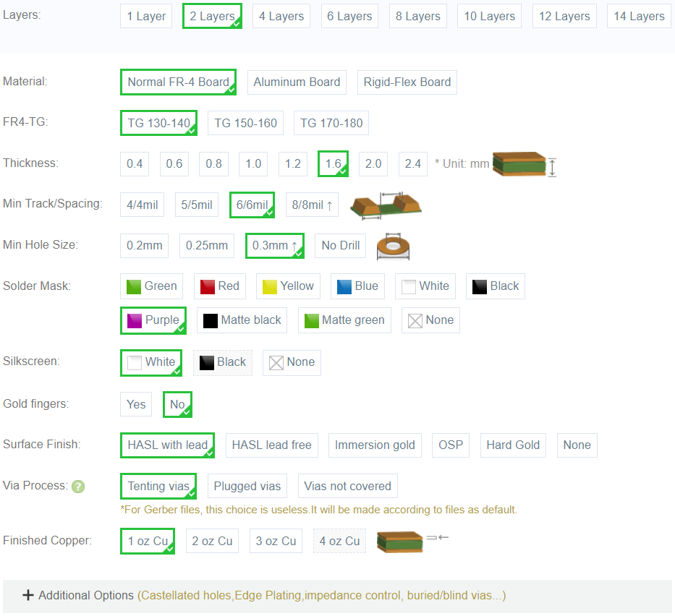Screen dimensions: 675x616
Task: Select 8/8mil min track spacing
Action: 312,205
